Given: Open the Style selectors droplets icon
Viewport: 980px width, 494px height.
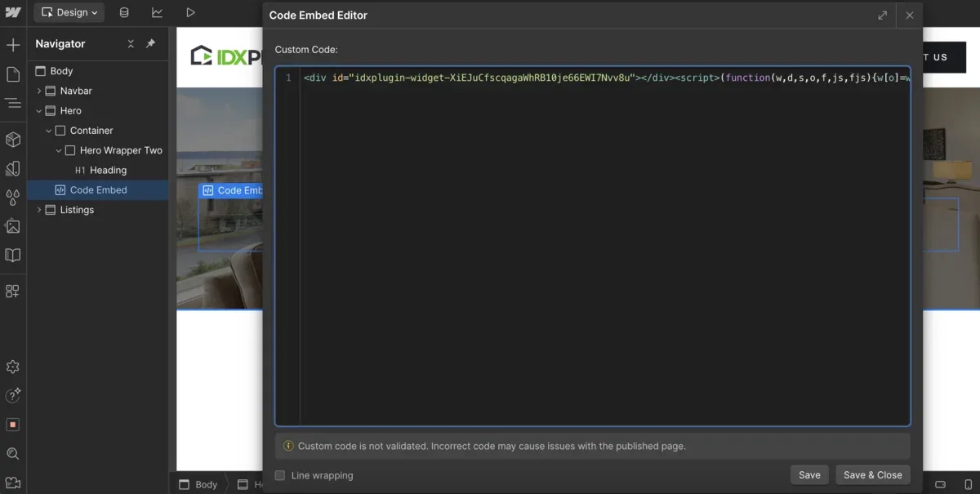Looking at the screenshot, I should click(x=13, y=198).
